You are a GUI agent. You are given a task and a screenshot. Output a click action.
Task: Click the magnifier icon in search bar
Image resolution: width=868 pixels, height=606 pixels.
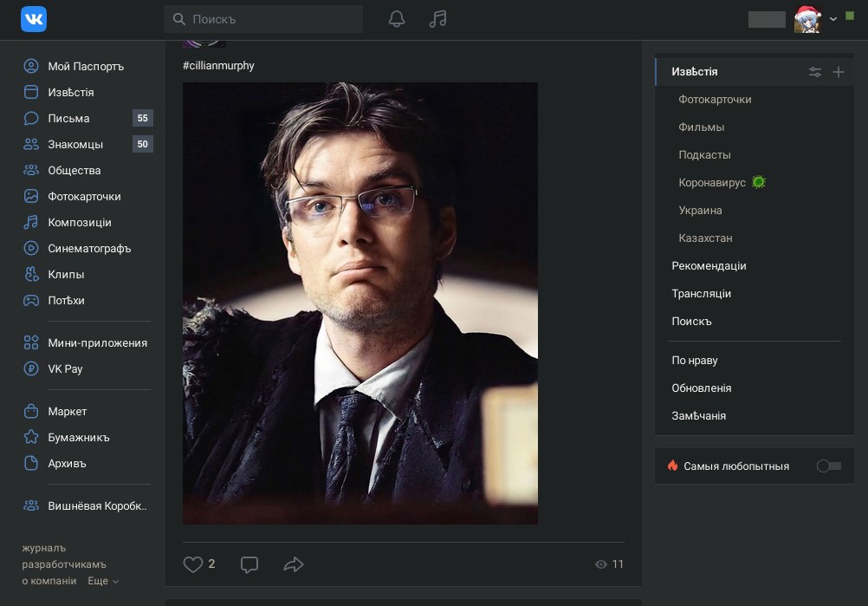tap(178, 19)
